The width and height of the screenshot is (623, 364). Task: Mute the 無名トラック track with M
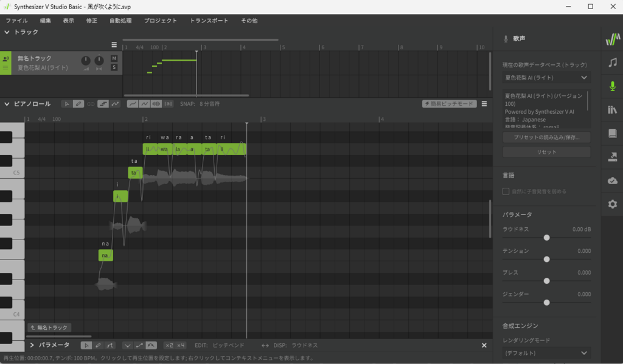[114, 58]
